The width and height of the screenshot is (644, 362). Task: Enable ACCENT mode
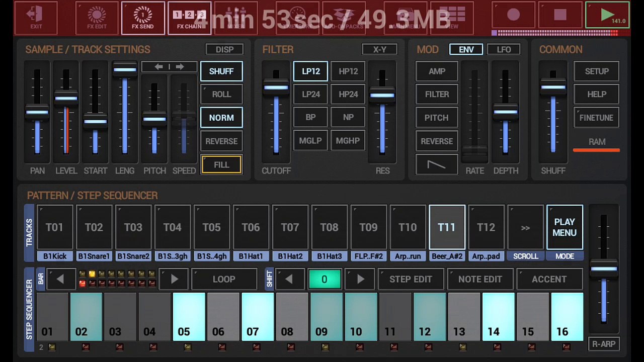pyautogui.click(x=549, y=279)
